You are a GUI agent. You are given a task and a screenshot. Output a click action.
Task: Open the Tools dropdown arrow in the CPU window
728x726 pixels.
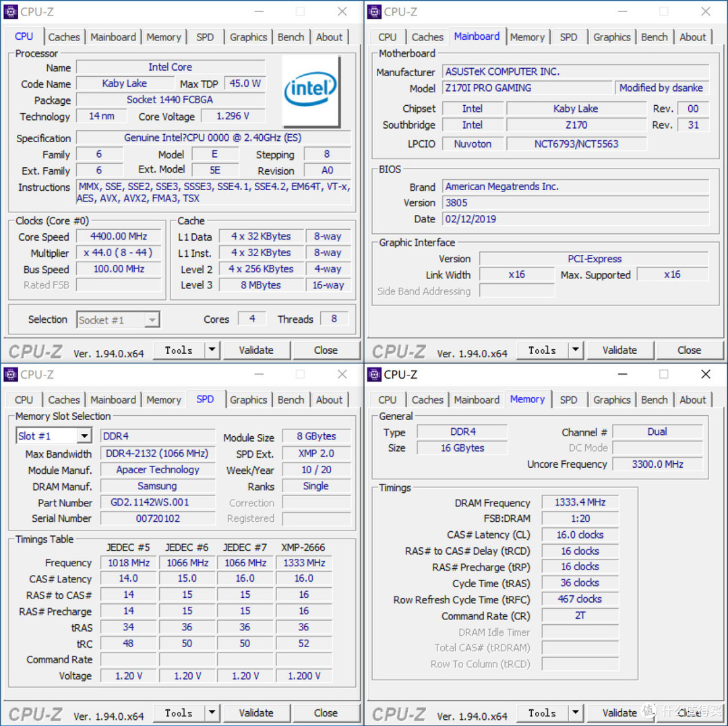pyautogui.click(x=212, y=350)
